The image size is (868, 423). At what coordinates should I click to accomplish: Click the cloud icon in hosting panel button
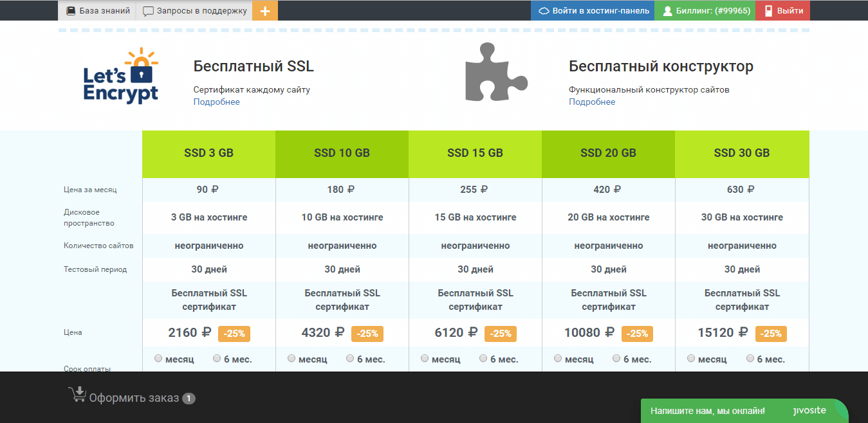543,11
